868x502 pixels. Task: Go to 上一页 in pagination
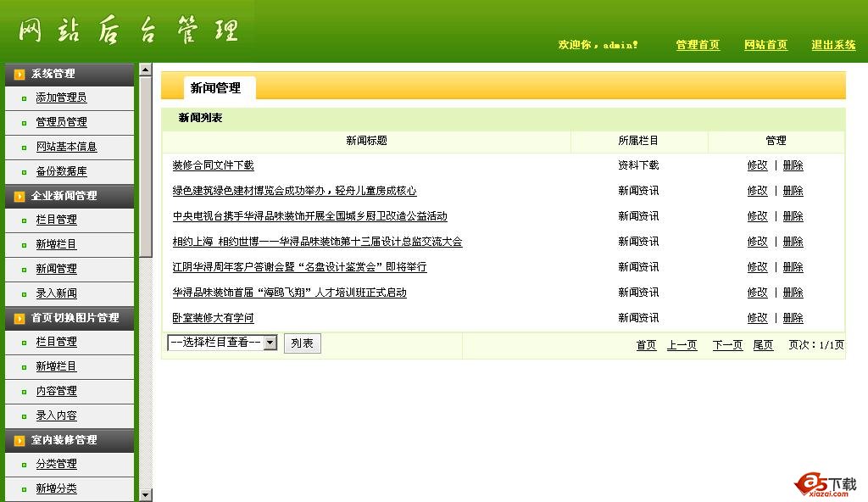tap(682, 345)
